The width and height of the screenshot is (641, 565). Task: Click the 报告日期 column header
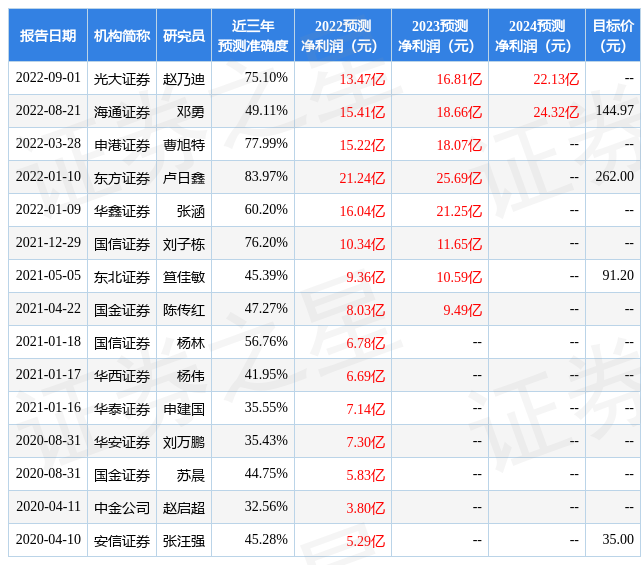[48, 36]
